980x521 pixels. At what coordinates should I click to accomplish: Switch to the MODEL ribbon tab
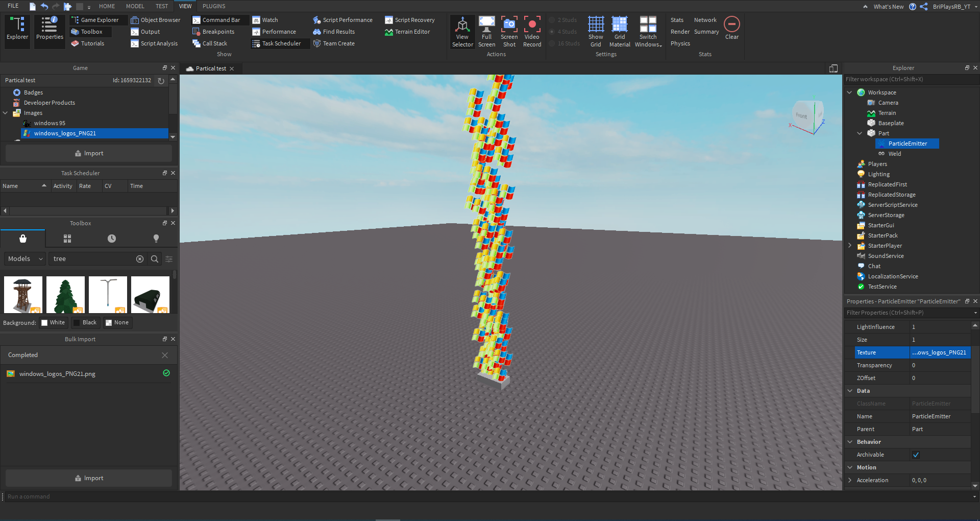point(135,6)
